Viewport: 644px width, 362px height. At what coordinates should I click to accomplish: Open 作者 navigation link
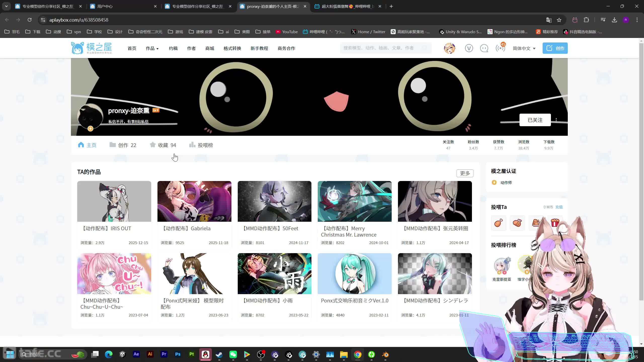[191, 48]
